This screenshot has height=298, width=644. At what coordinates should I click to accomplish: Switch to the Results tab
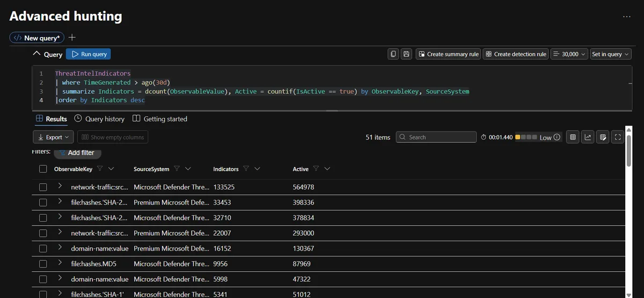pos(52,119)
